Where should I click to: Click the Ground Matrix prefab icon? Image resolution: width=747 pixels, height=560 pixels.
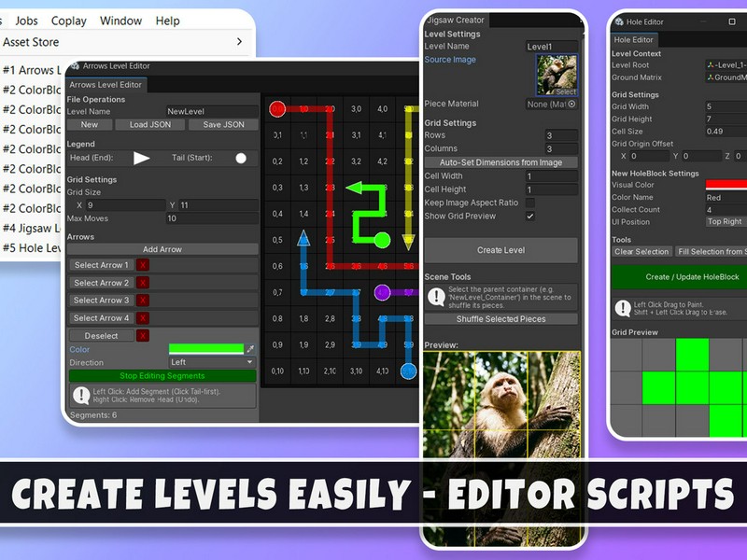(x=711, y=77)
